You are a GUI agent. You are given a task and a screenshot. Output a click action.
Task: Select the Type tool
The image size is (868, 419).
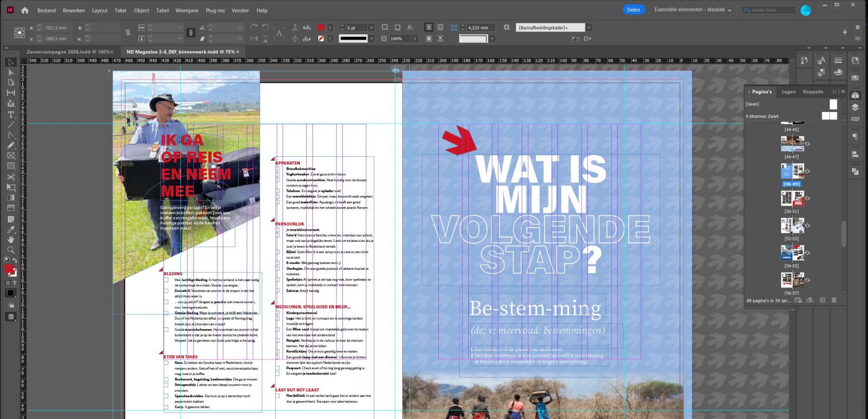(11, 114)
